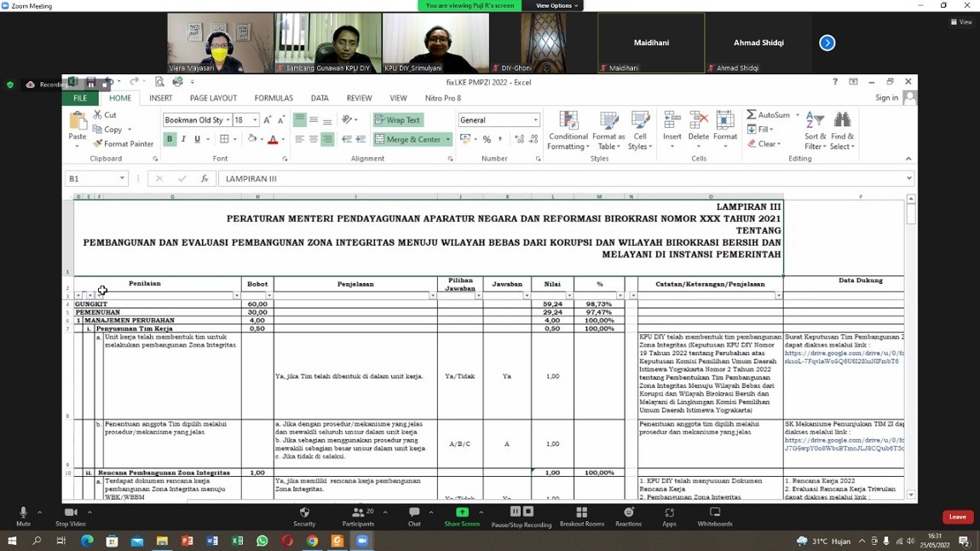This screenshot has width=980, height=551.
Task: Open Conditional Formatting in the Styles group
Action: coord(568,130)
